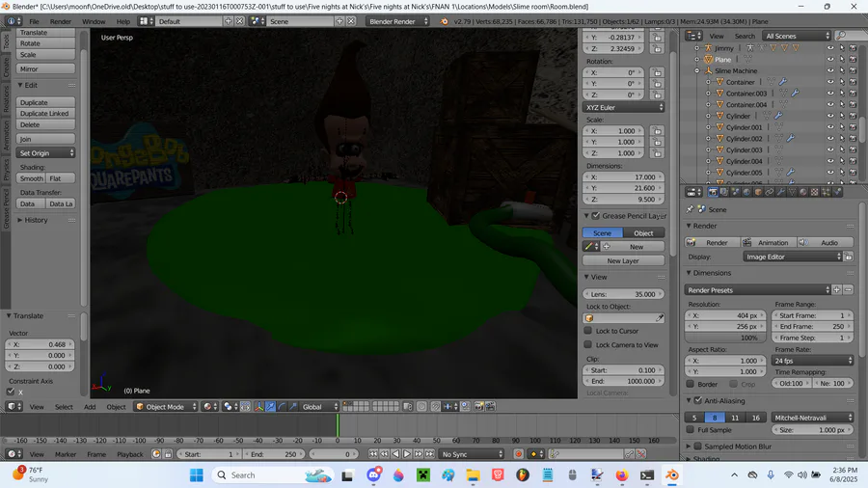
Task: Enable Lock to Cursor checkbox
Action: (588, 331)
